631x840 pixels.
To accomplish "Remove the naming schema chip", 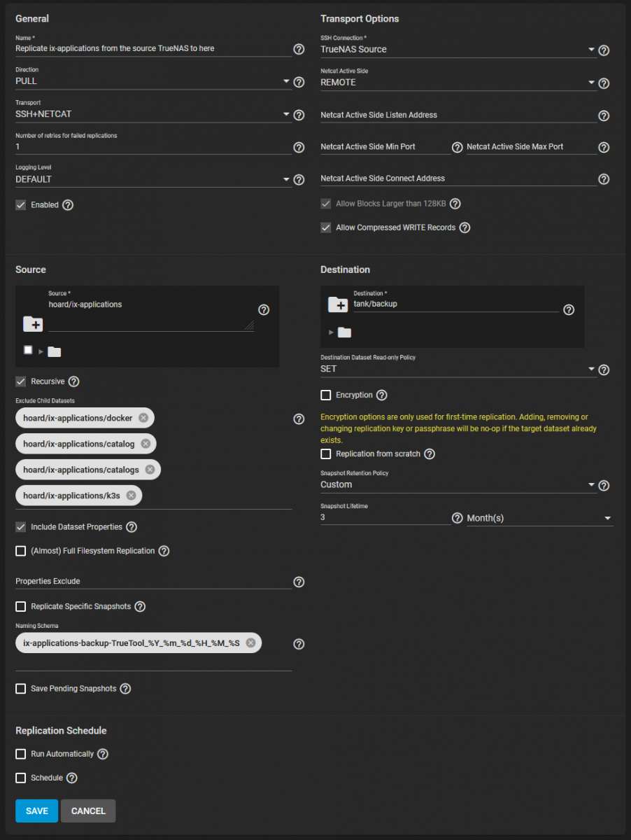I will click(x=250, y=643).
